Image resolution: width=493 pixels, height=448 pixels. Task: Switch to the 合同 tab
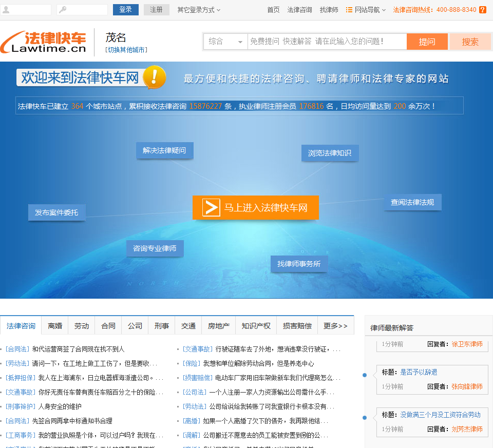[108, 326]
